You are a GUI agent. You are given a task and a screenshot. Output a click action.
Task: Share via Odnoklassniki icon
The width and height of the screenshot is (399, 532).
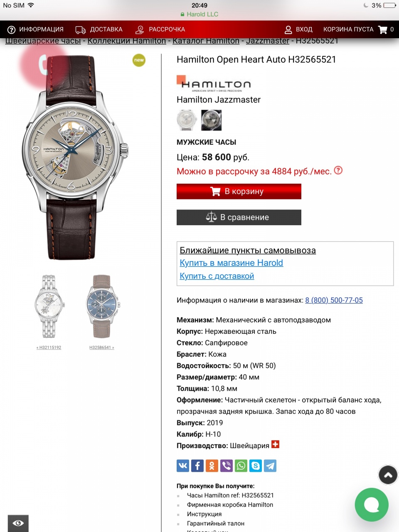(212, 465)
